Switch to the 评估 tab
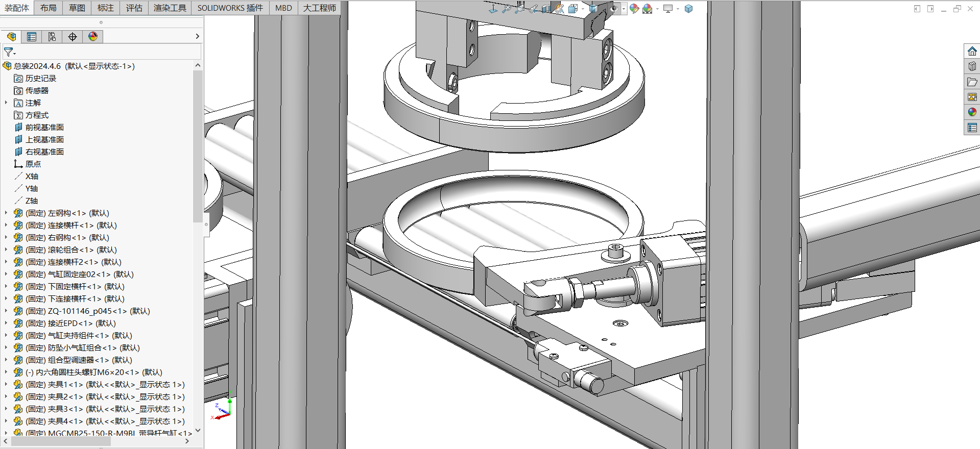The height and width of the screenshot is (449, 980). pyautogui.click(x=134, y=8)
